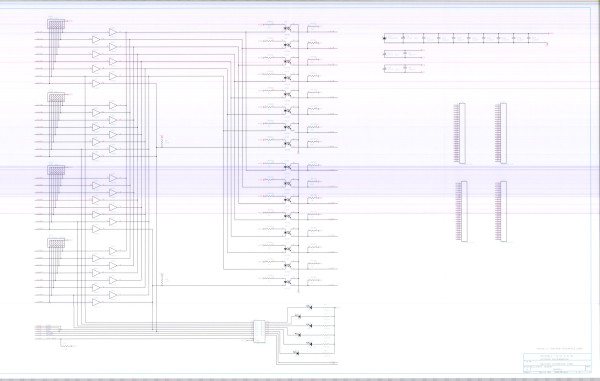The width and height of the screenshot is (600, 381).
Task: Select the second hatched connector block from top
Action: (x=56, y=97)
